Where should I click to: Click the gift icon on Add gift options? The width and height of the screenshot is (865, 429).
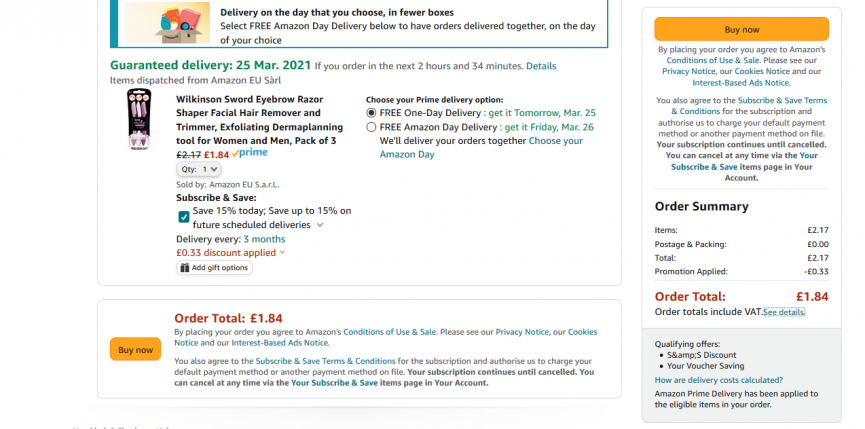pyautogui.click(x=185, y=268)
